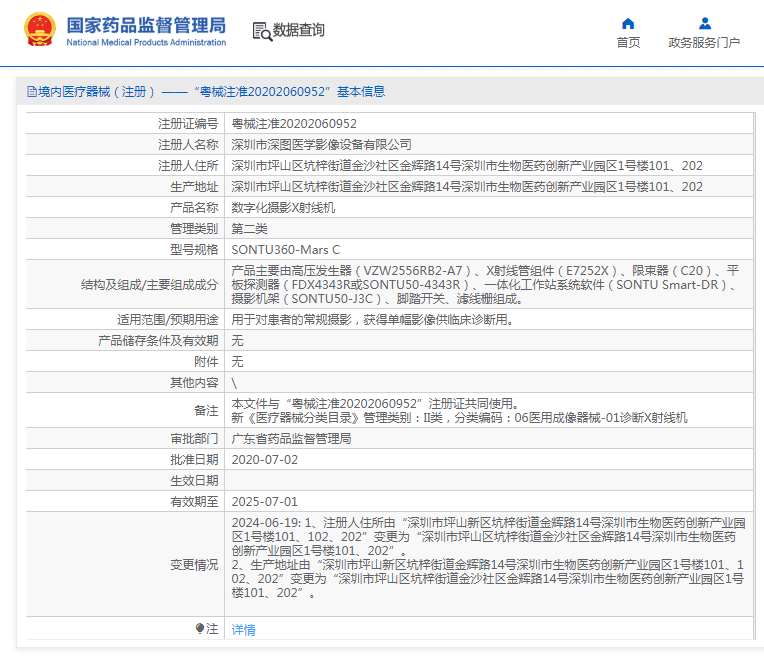Click the 数据查询 search icon

262,31
